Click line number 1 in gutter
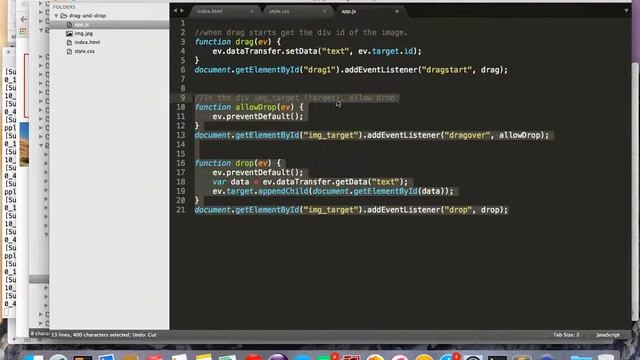 tap(182, 23)
